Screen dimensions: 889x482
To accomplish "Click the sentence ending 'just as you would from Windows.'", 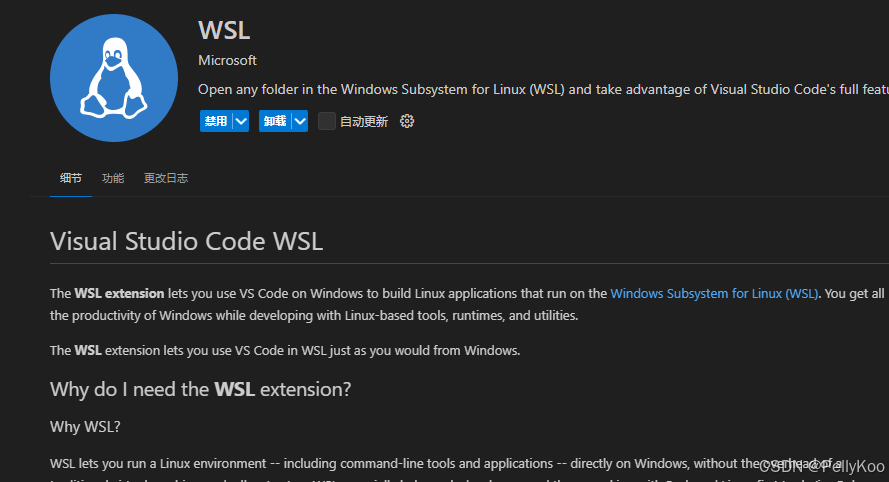I will (x=285, y=350).
